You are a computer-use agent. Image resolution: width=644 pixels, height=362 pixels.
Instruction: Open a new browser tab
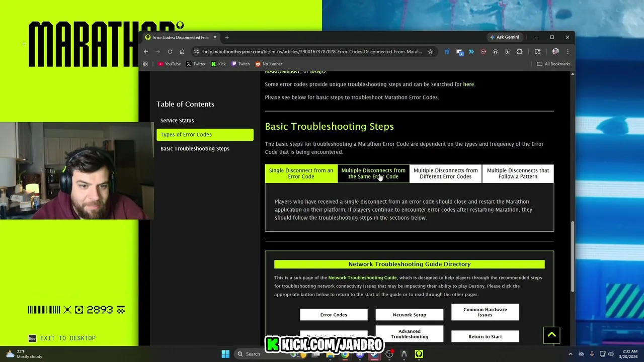point(227,37)
